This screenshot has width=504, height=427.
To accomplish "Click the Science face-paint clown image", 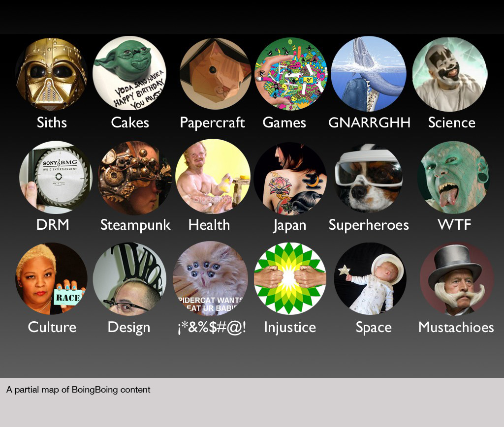I will coord(450,75).
